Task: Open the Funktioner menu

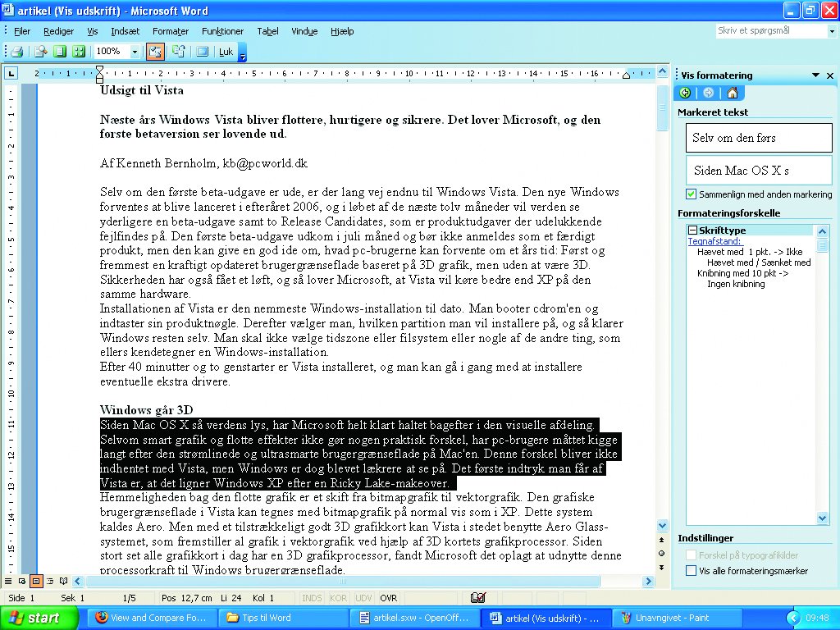Action: click(222, 31)
